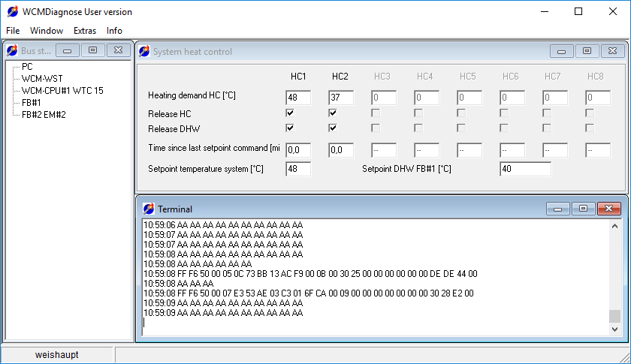The width and height of the screenshot is (631, 364).
Task: Minimize the Bus status subwindow
Action: [x=67, y=50]
